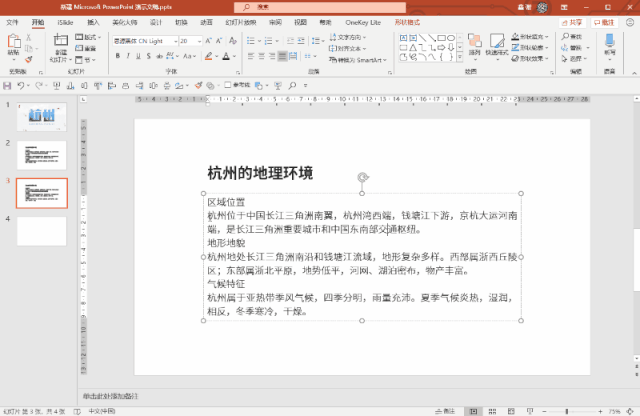Decrease the font size with smaller A
Viewport: 640px width, 416px height.
[219, 41]
